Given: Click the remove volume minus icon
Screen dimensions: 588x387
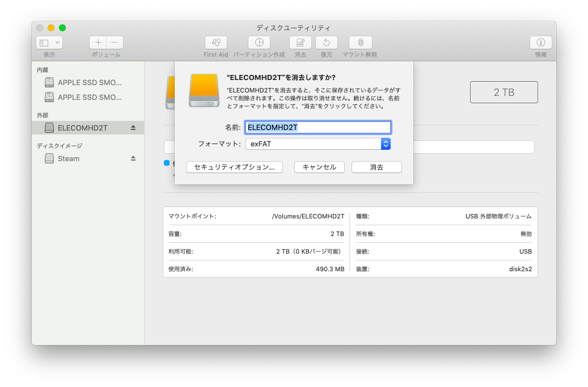Looking at the screenshot, I should pyautogui.click(x=115, y=43).
